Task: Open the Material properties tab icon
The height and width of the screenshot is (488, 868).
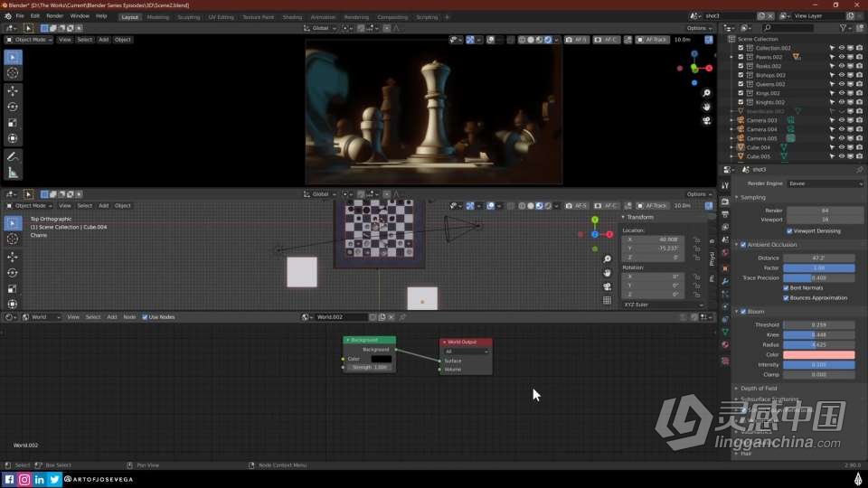Action: point(725,344)
